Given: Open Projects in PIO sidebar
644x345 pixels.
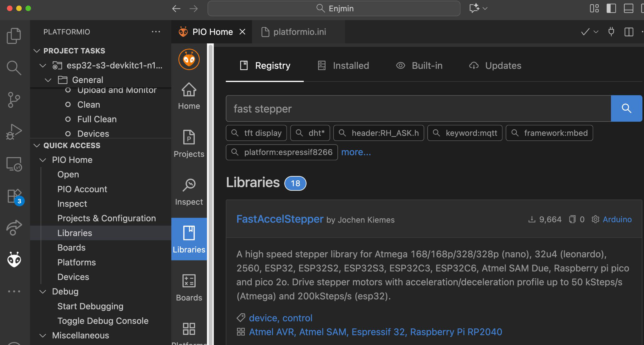Looking at the screenshot, I should click(189, 144).
